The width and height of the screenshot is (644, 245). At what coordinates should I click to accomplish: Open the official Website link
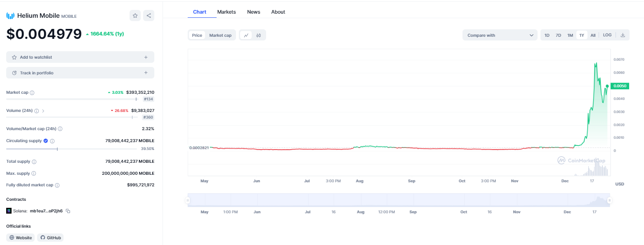click(x=21, y=238)
